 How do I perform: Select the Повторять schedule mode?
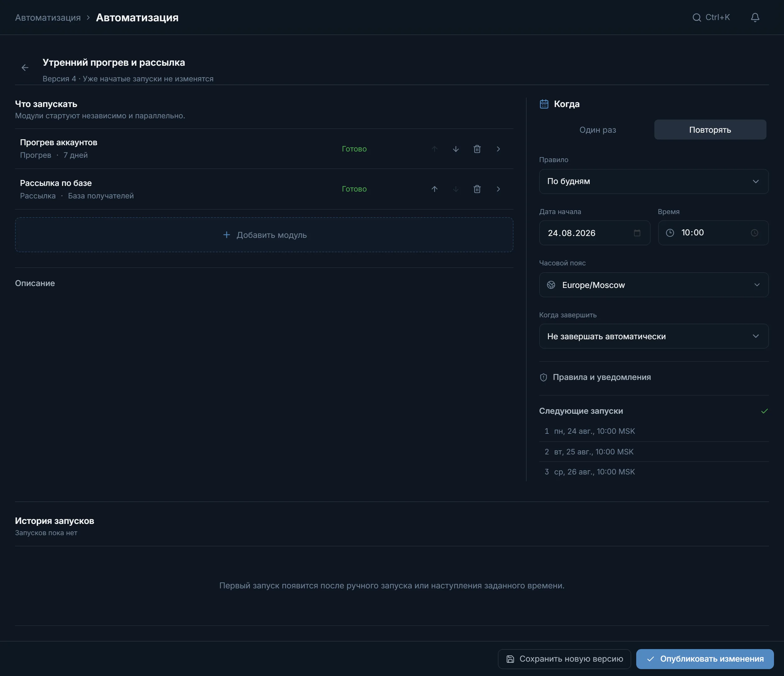click(710, 130)
